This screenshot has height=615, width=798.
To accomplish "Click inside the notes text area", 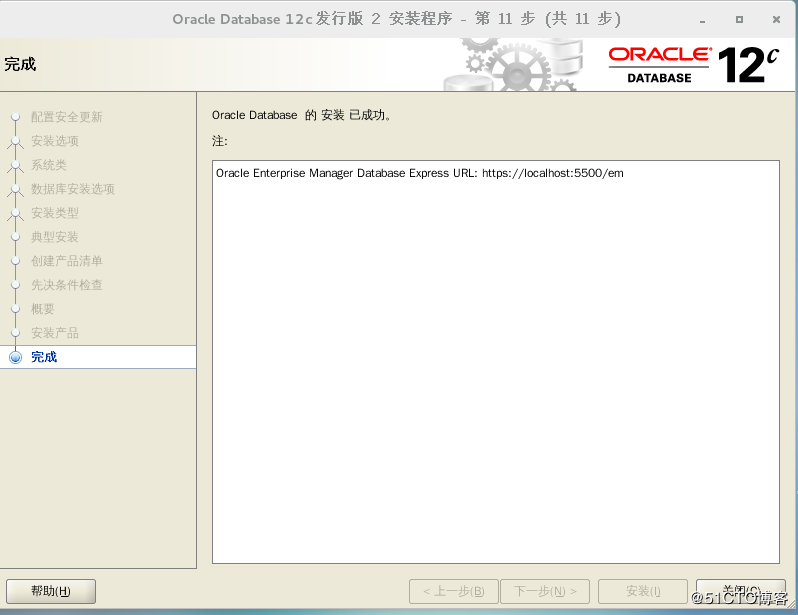I will [x=496, y=362].
